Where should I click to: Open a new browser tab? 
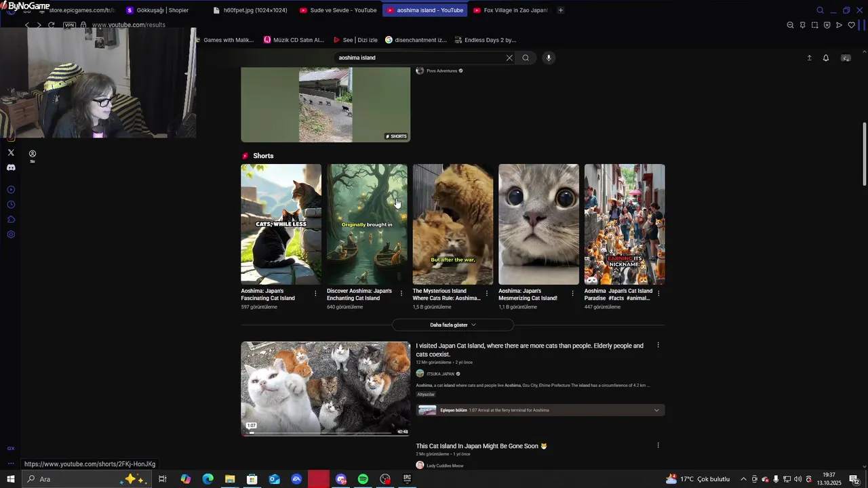click(561, 10)
